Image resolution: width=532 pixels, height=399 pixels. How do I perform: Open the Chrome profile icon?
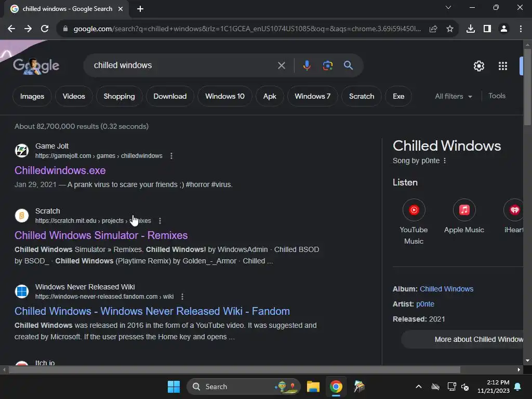coord(504,29)
